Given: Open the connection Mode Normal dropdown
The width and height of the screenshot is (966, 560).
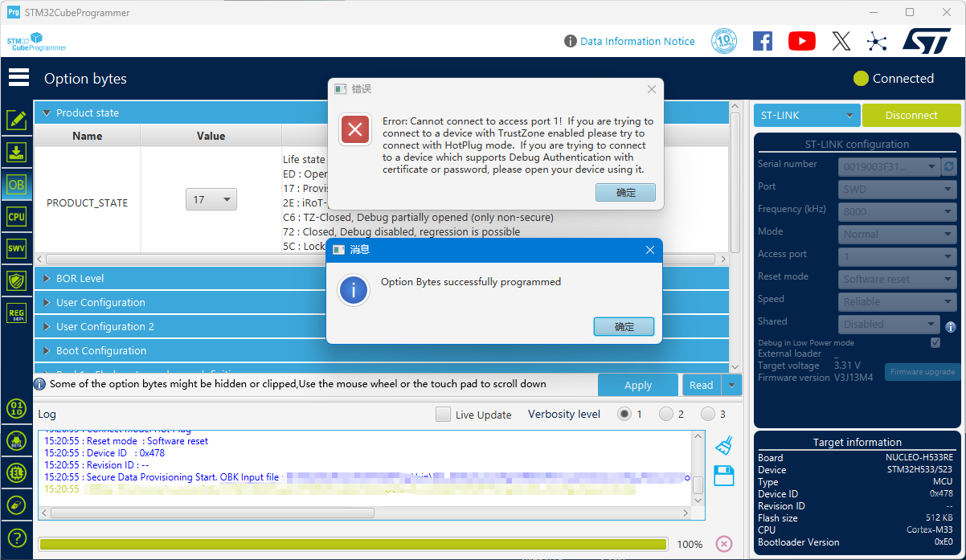Looking at the screenshot, I should tap(897, 235).
